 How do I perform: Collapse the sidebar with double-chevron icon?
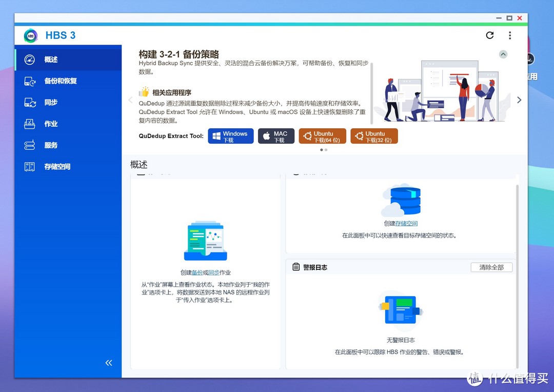point(109,363)
